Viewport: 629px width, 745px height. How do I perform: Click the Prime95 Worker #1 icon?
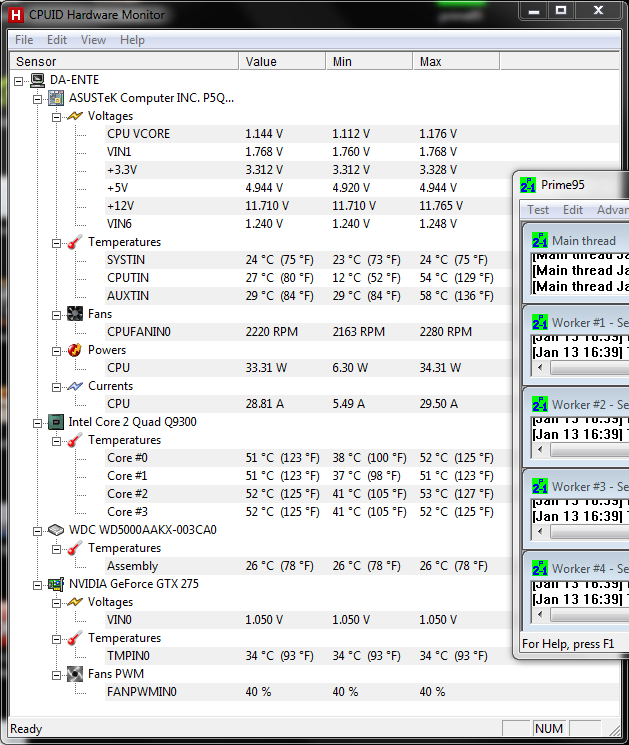tap(540, 323)
